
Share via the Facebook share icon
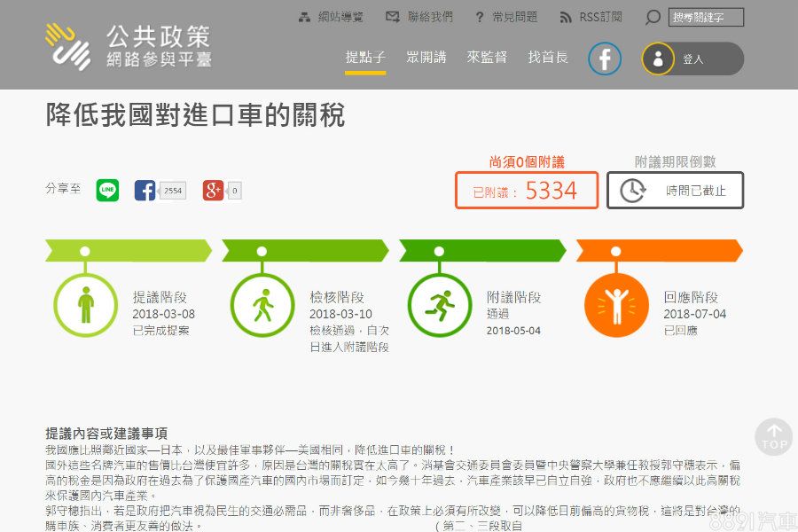[145, 190]
